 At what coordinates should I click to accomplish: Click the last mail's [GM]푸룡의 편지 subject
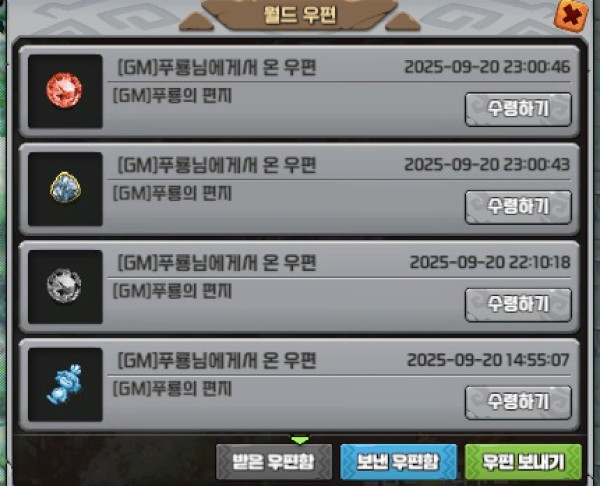click(173, 389)
